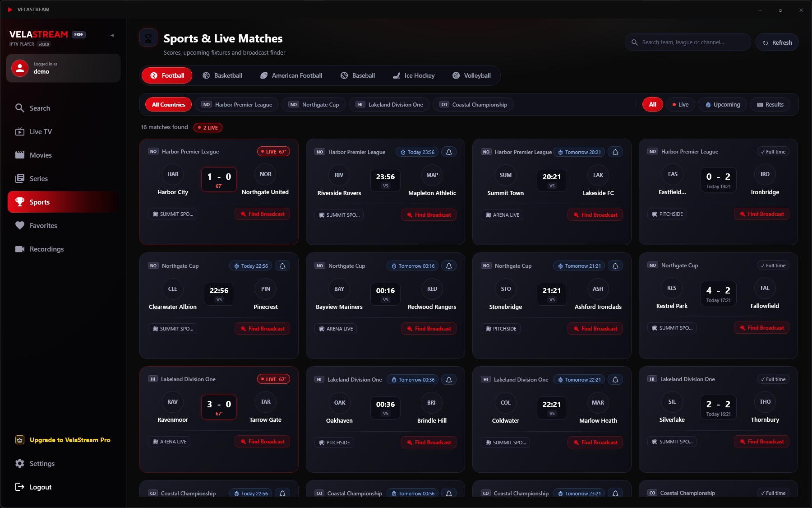Collapse the sidebar using the arrow icon
This screenshot has height=508, width=812.
coord(112,35)
